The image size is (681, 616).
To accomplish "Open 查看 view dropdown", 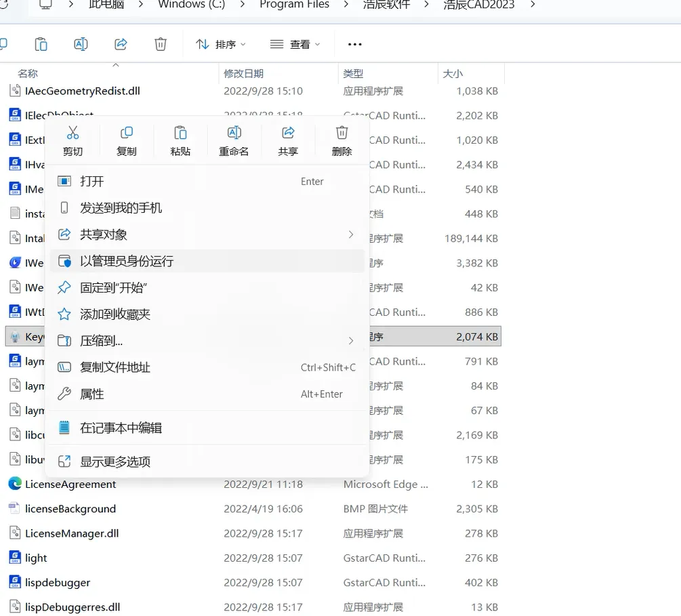I will 295,44.
